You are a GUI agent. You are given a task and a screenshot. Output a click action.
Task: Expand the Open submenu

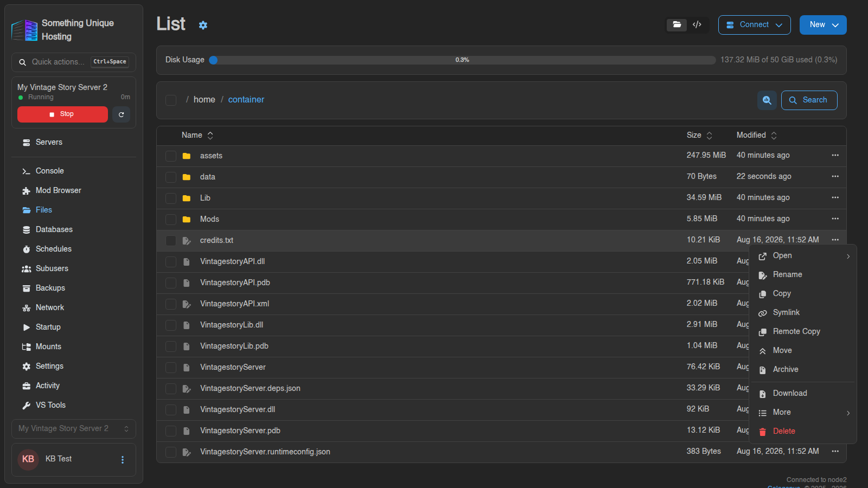803,256
